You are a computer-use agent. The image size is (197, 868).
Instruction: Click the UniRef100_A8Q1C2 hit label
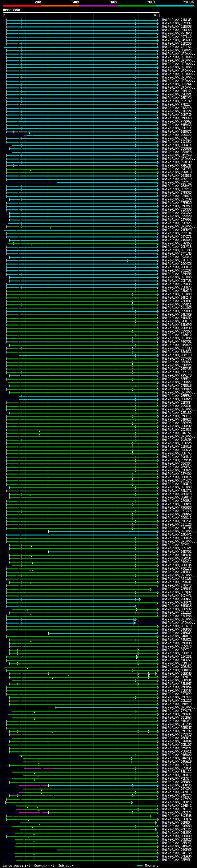tap(177, 568)
